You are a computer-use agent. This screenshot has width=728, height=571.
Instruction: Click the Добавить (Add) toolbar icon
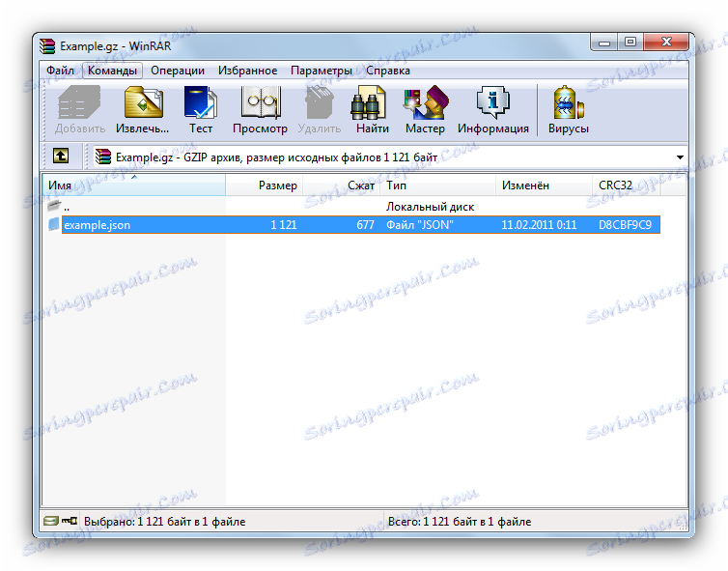(x=80, y=109)
